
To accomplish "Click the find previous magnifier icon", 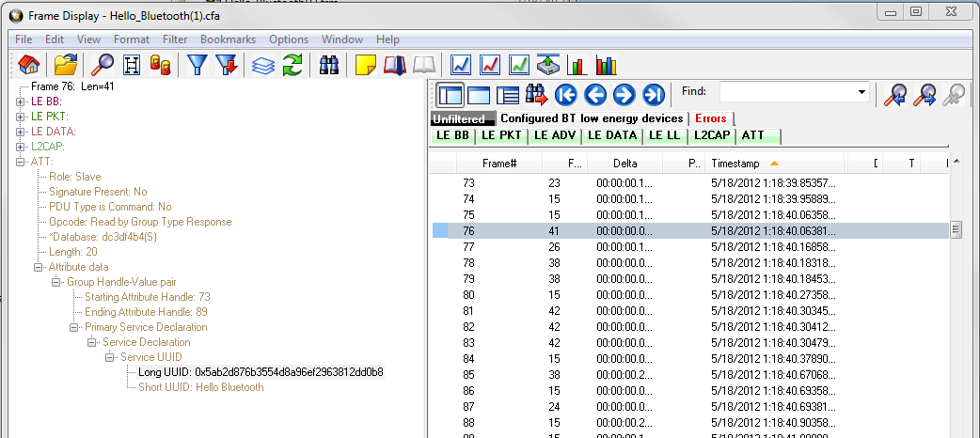I will pos(894,95).
